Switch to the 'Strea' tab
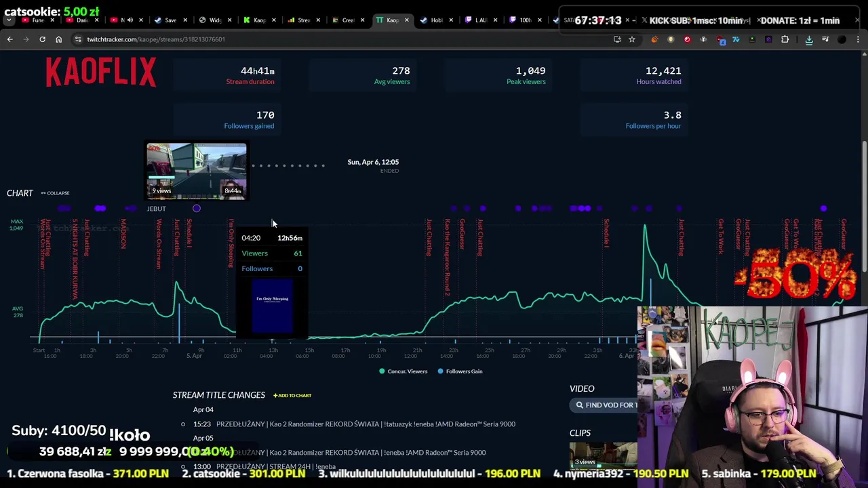 pyautogui.click(x=302, y=20)
